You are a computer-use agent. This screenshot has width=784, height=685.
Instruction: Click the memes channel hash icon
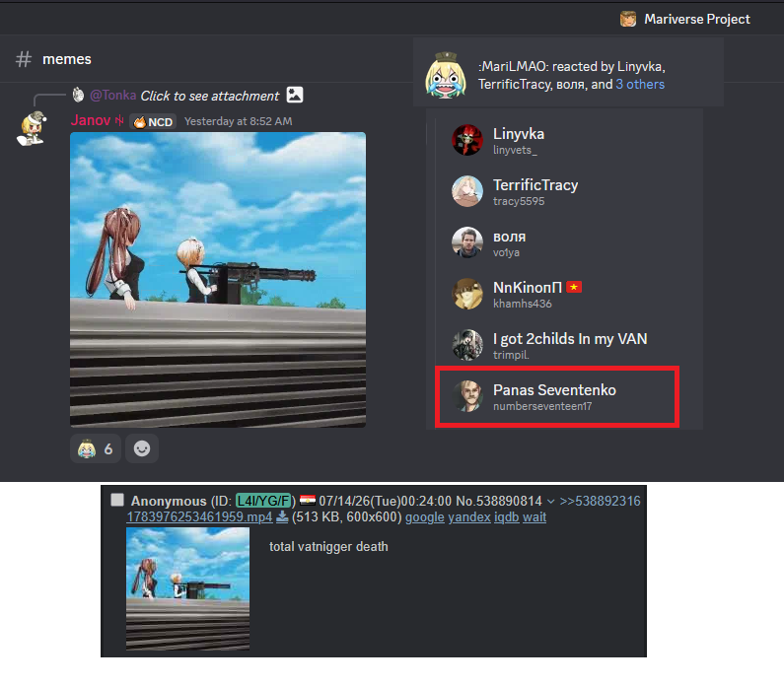24,59
